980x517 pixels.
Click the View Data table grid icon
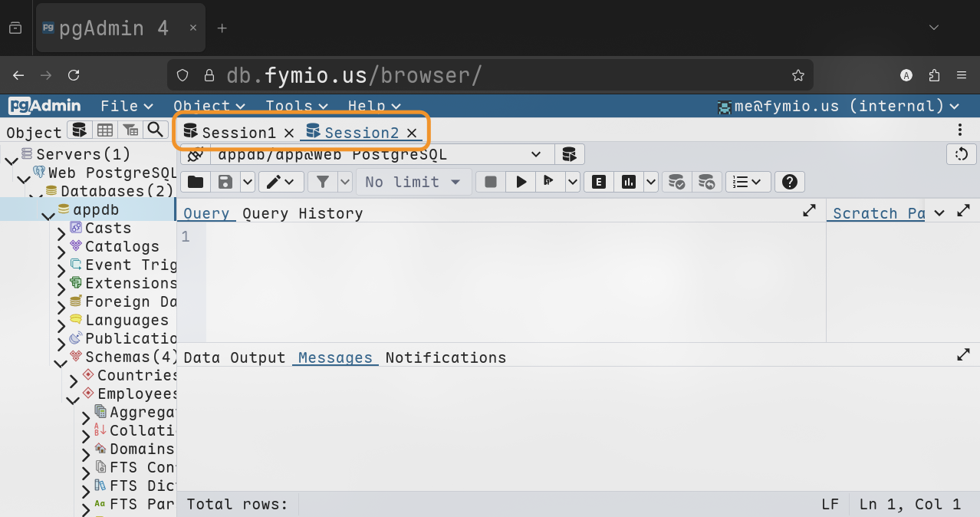105,130
